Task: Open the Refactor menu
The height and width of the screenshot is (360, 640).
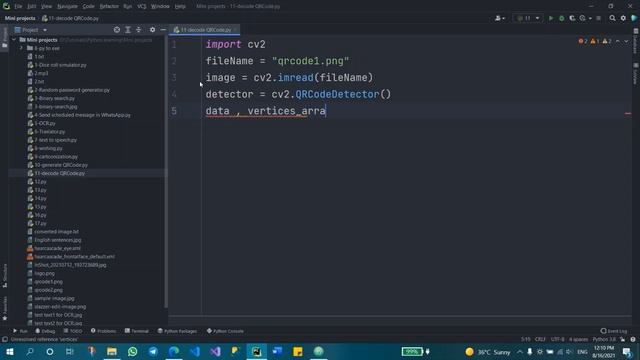Action: [x=109, y=7]
